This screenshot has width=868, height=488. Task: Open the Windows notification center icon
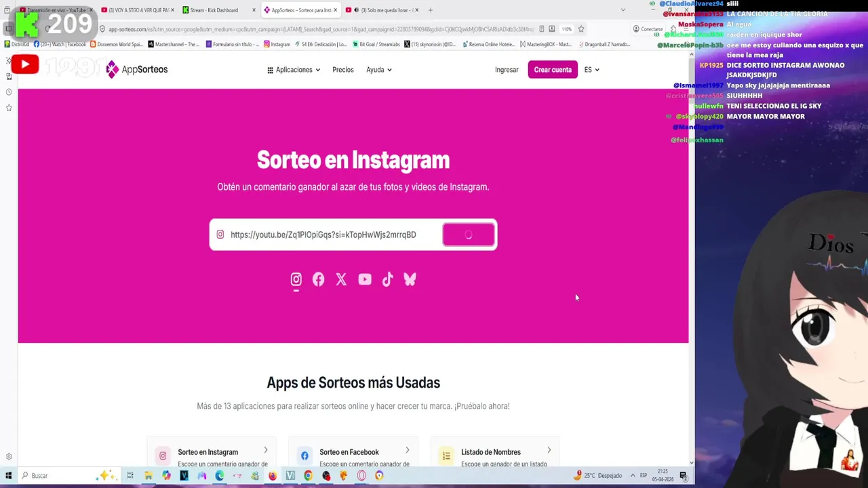683,476
